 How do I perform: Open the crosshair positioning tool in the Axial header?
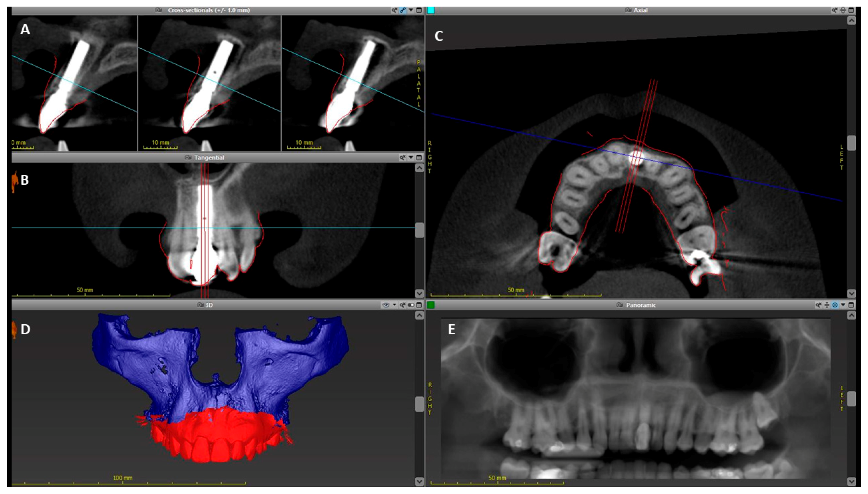[x=843, y=10]
